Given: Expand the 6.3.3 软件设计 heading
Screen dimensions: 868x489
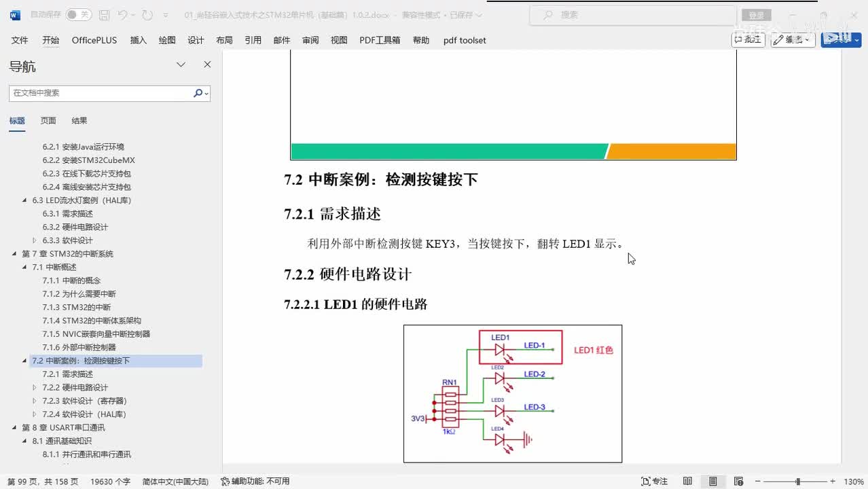Looking at the screenshot, I should (x=35, y=240).
